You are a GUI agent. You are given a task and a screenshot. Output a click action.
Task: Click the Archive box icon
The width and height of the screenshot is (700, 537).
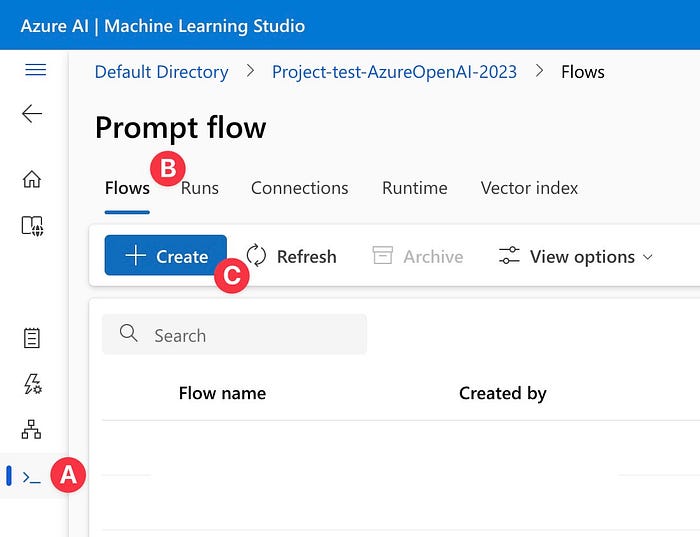(x=383, y=255)
